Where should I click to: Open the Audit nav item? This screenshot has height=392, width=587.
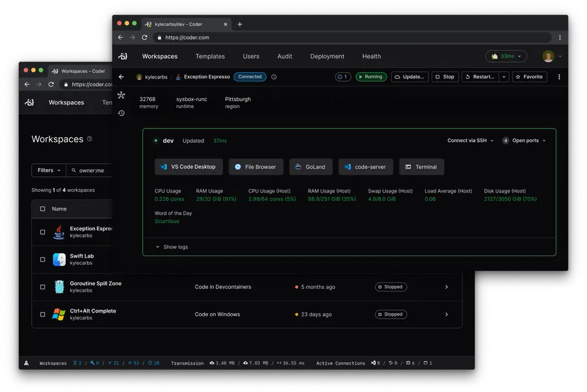click(x=284, y=56)
